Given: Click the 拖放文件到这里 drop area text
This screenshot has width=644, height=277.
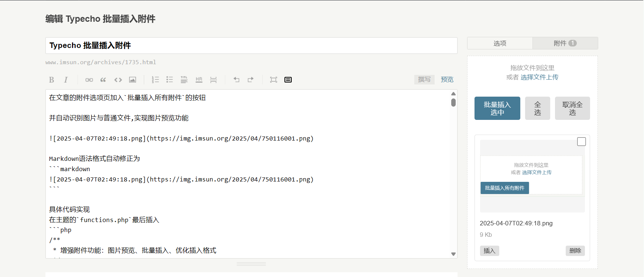Looking at the screenshot, I should 532,68.
